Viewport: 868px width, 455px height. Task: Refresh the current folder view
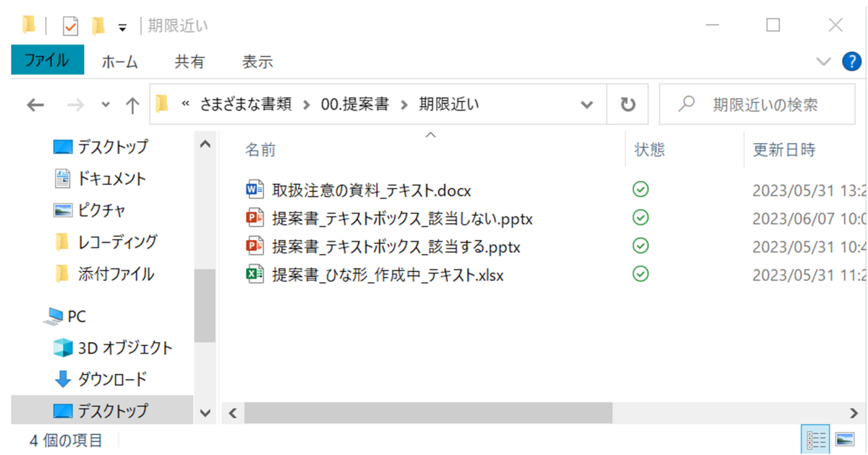(x=627, y=105)
